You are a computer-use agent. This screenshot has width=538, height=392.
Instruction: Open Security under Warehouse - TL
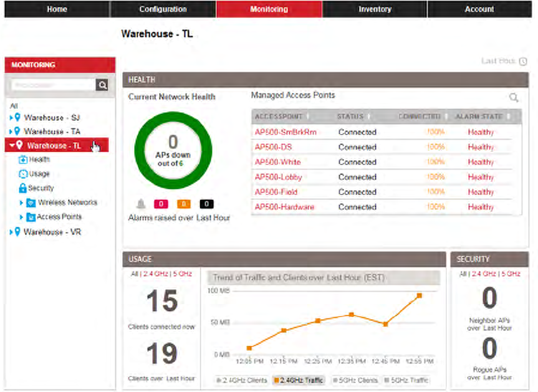click(41, 188)
